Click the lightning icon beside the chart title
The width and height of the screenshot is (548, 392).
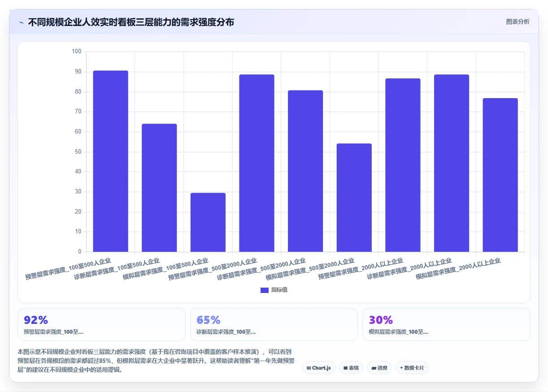click(x=21, y=22)
